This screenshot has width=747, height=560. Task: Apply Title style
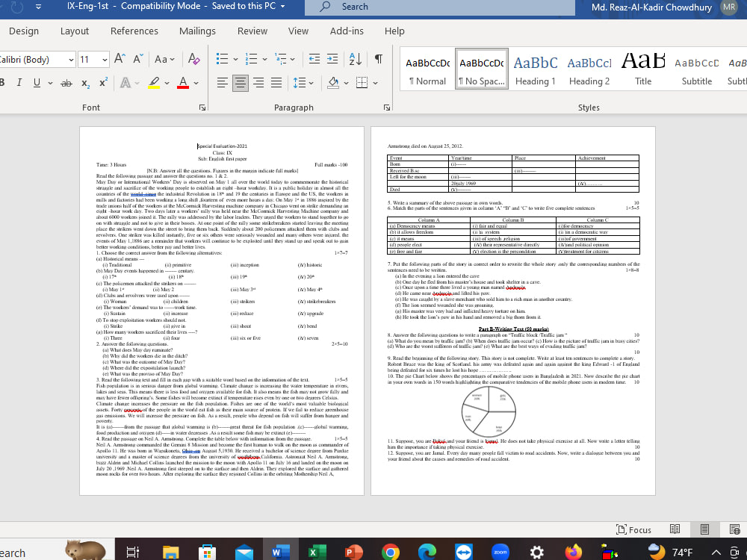643,69
